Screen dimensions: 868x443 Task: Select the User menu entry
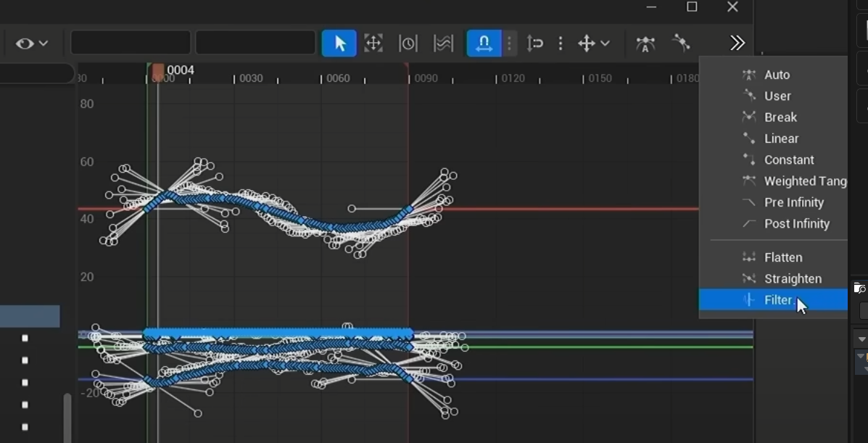[773, 96]
